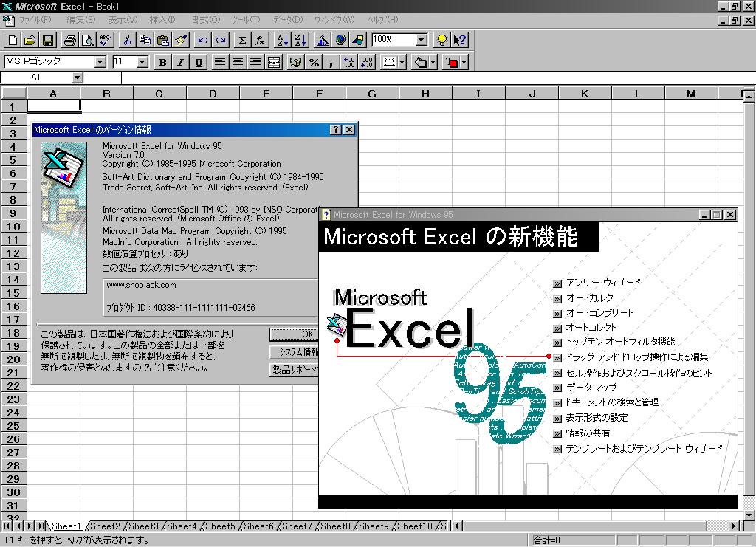Click the last-sheet tab scroll arrow
Screen dimensions: 756x547
(42, 526)
